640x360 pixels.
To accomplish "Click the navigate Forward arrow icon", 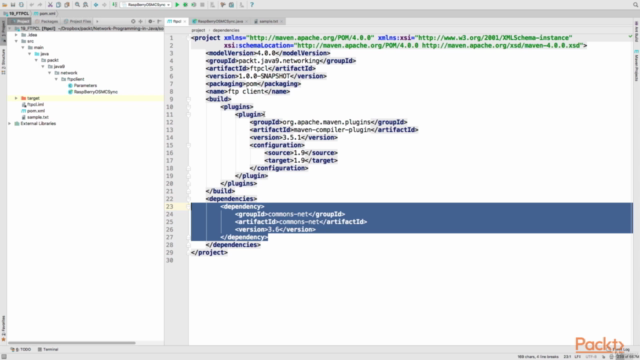I will [x=104, y=4].
